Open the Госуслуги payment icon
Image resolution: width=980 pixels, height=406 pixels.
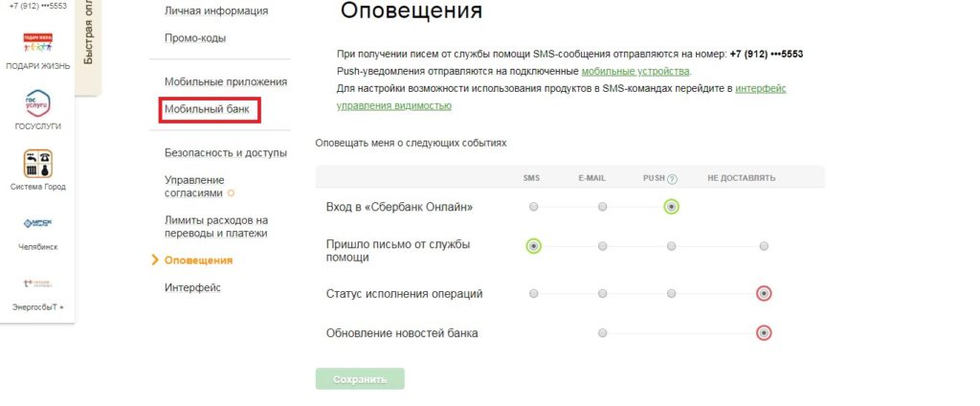pyautogui.click(x=38, y=103)
